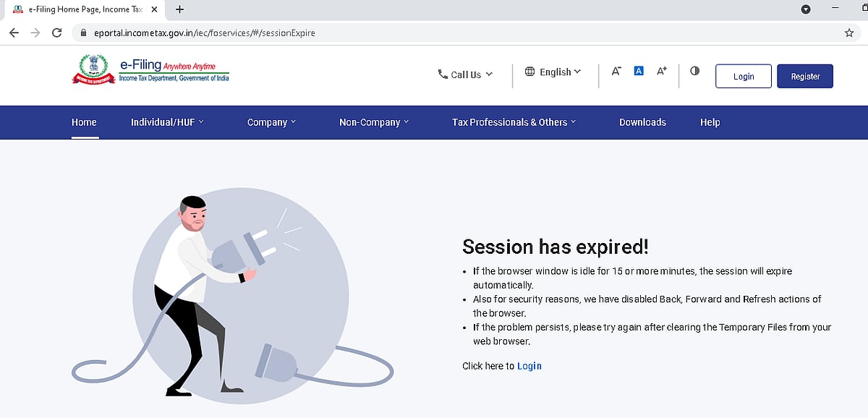Image resolution: width=868 pixels, height=418 pixels.
Task: Click the globe icon next to English
Action: (x=529, y=72)
